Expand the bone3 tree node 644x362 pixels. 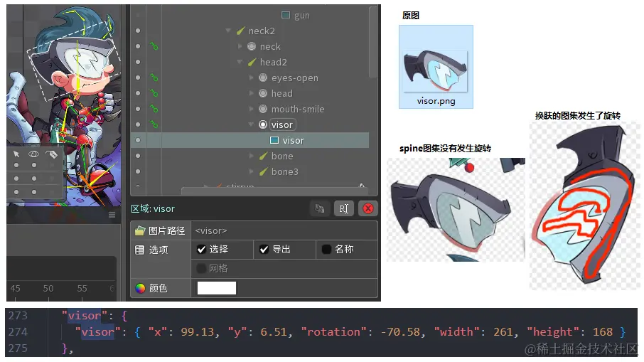tap(252, 171)
